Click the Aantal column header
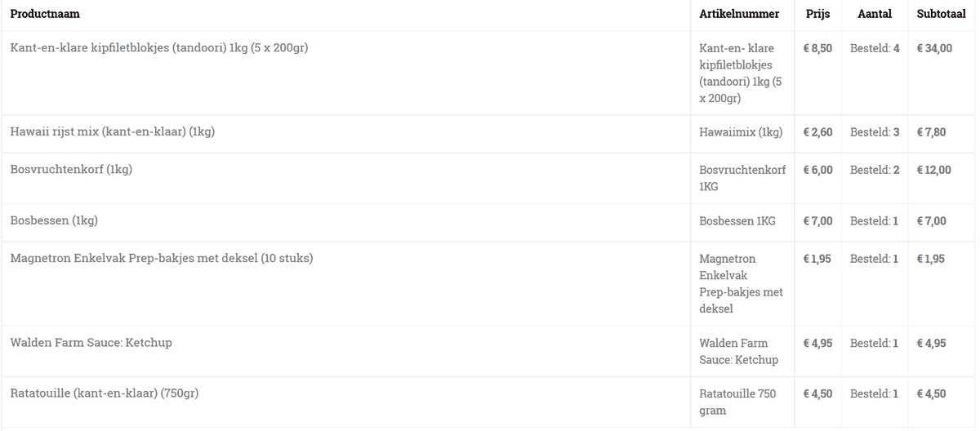 pos(875,14)
